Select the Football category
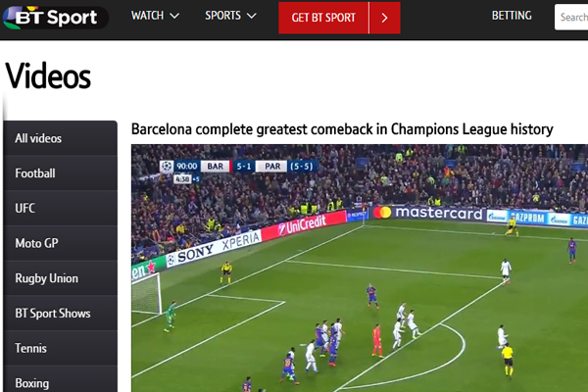This screenshot has width=588, height=392. [x=61, y=172]
